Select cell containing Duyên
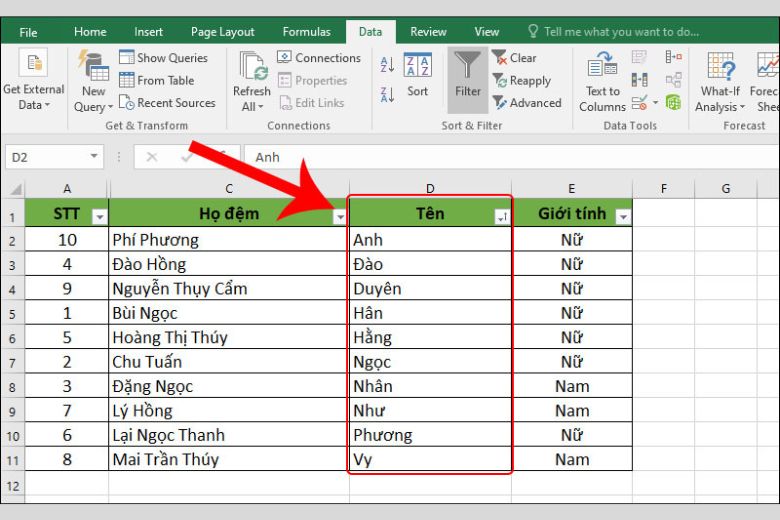The image size is (780, 520). point(430,289)
